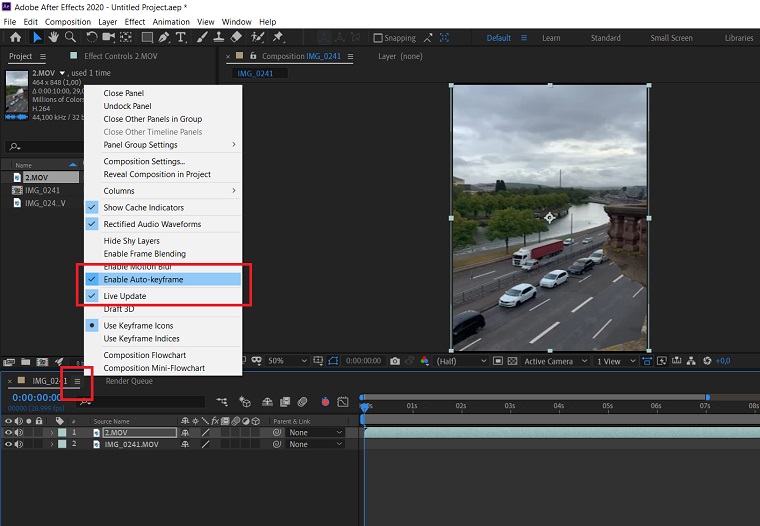This screenshot has height=526, width=760.
Task: Click the 03s mark on timeline ruler
Action: (x=510, y=406)
